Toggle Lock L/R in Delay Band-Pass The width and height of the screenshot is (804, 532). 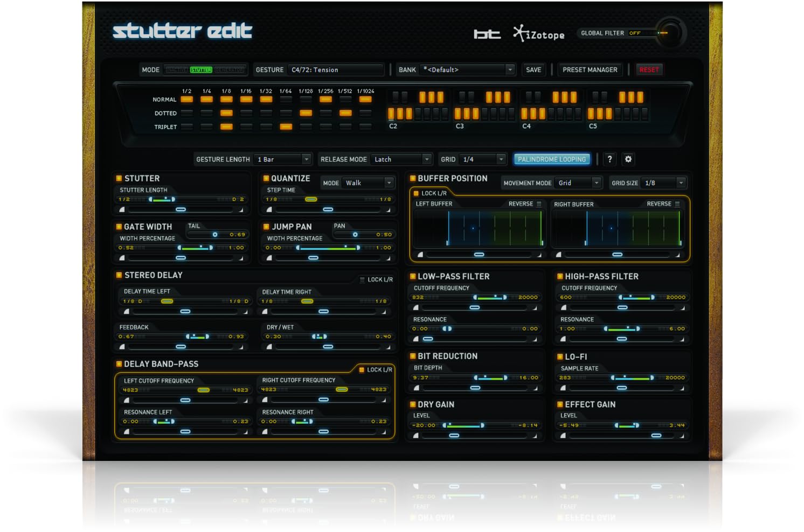coord(362,370)
